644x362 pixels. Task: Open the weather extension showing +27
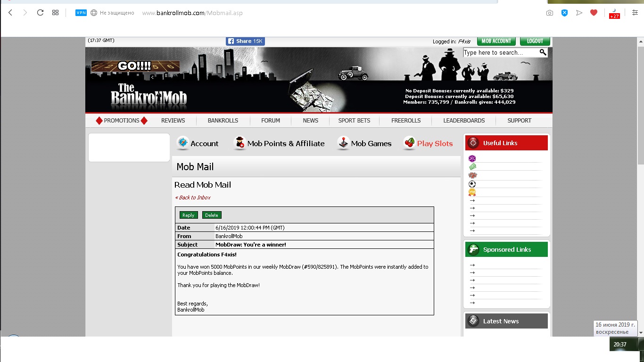tap(614, 13)
